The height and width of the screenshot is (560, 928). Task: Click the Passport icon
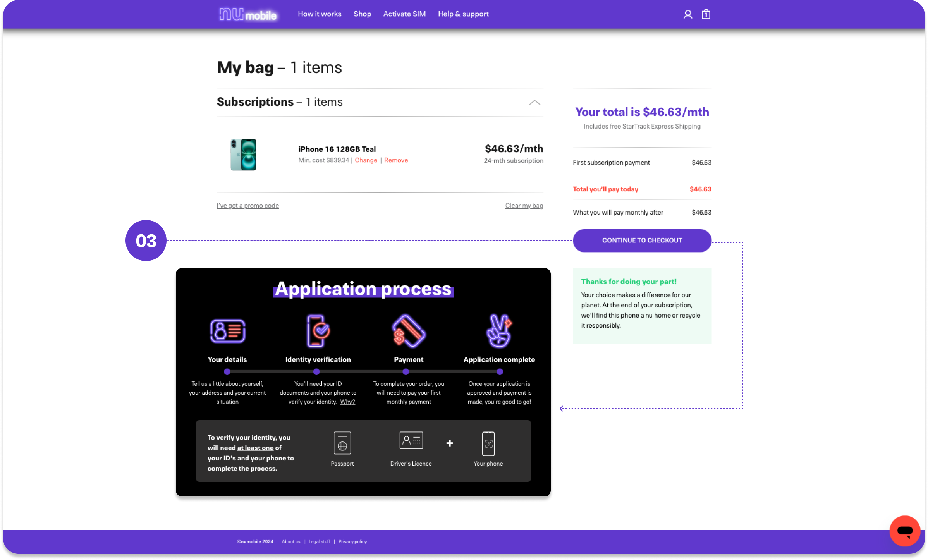342,443
